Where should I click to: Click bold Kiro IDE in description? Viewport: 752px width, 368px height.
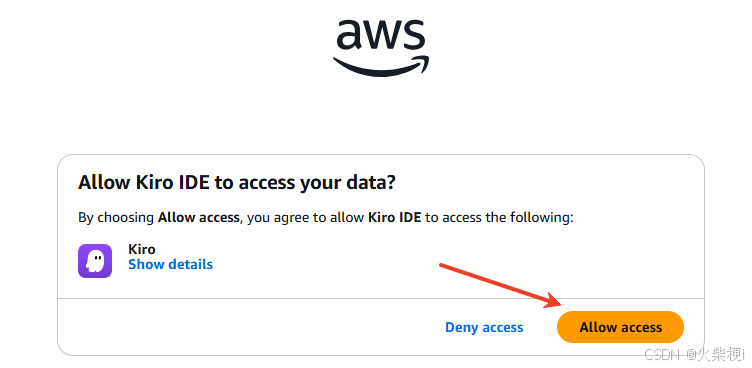click(394, 217)
